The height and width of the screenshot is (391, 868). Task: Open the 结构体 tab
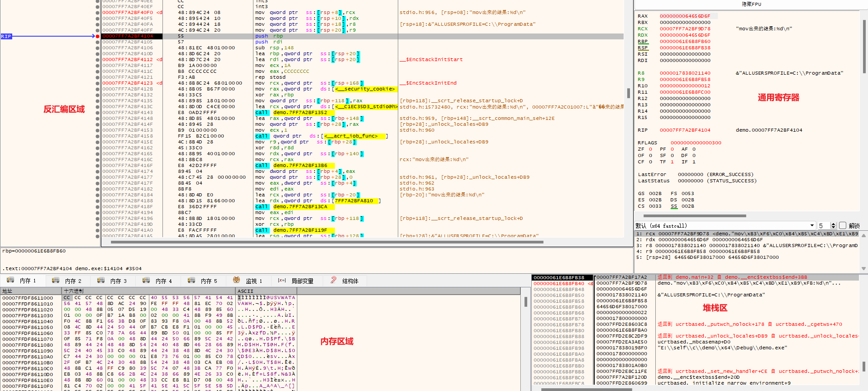(x=345, y=281)
